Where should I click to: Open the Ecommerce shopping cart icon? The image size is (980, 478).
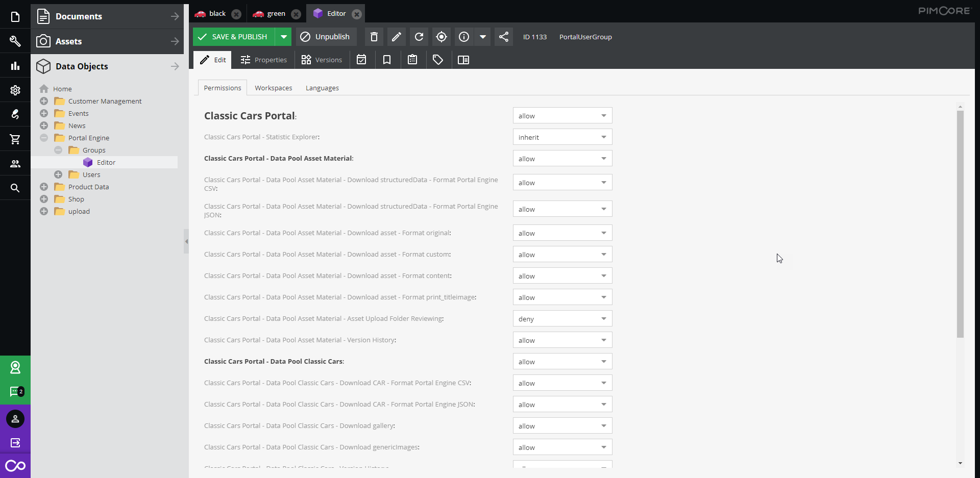pos(15,139)
